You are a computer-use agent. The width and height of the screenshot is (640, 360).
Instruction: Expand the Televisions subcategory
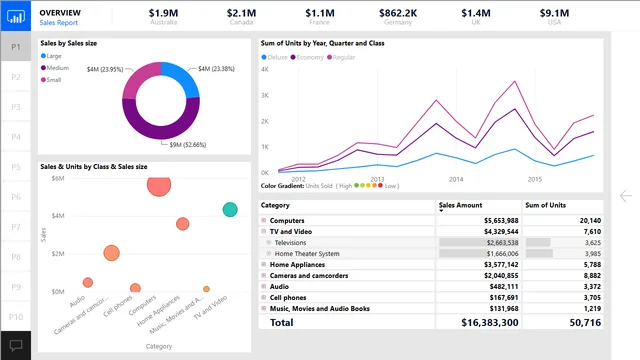269,242
